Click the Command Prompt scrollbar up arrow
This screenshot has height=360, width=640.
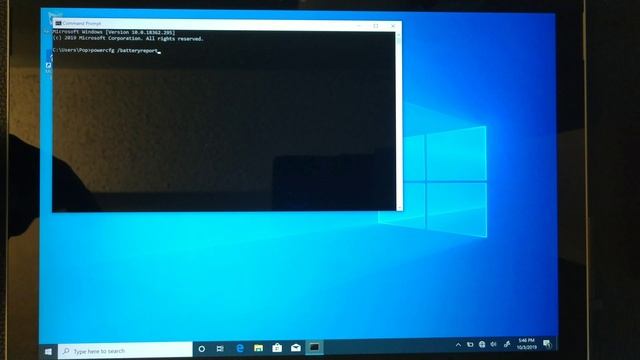pos(399,35)
